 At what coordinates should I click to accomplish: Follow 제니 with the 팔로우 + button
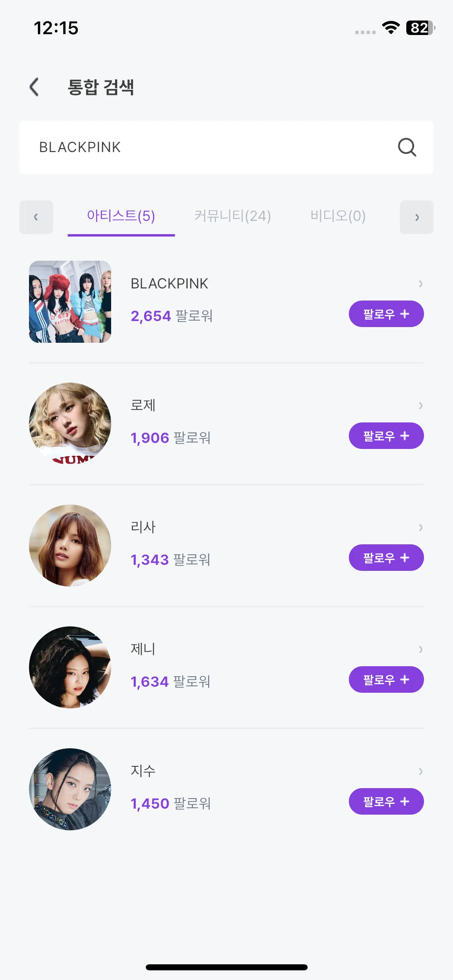tap(386, 679)
